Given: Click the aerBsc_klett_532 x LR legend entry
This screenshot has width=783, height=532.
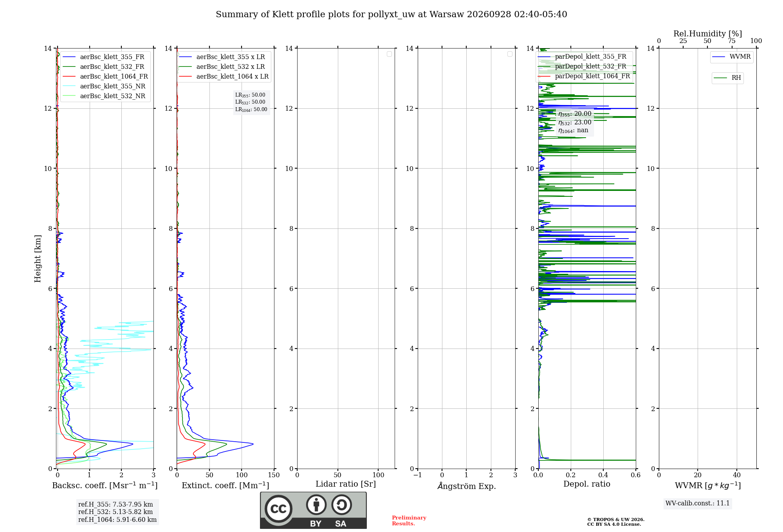Looking at the screenshot, I should [x=222, y=66].
